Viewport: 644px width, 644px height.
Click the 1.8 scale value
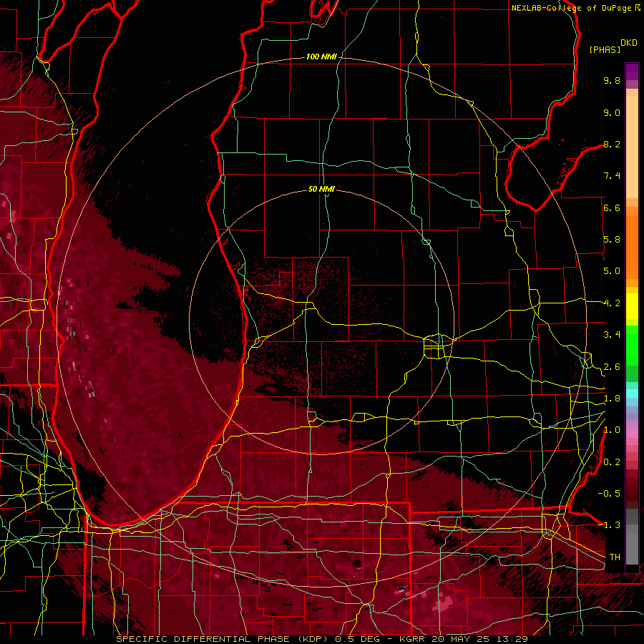tap(612, 399)
